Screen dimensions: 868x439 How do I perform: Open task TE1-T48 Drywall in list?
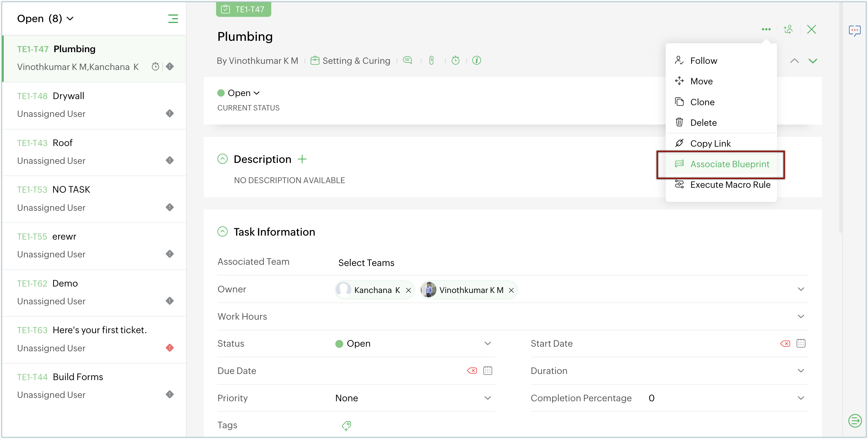68,96
